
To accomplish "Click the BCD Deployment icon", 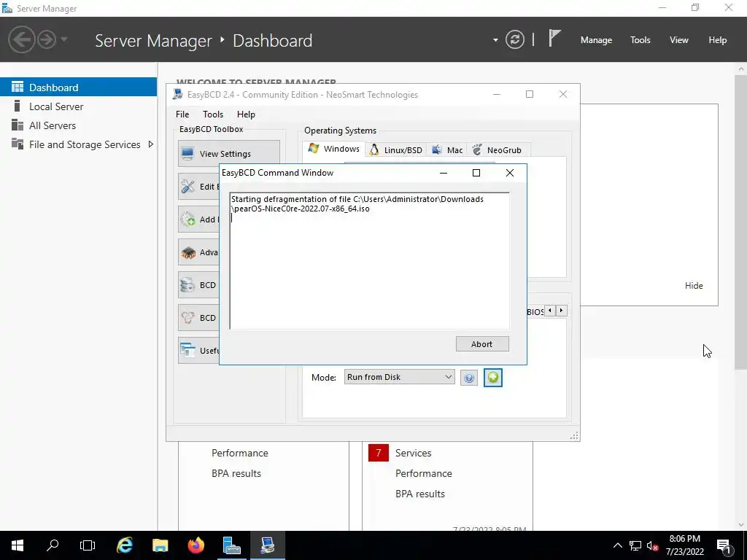I will tap(187, 318).
